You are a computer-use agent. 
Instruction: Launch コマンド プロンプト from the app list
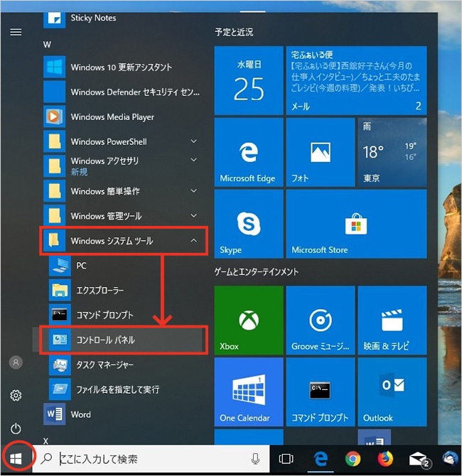point(124,315)
